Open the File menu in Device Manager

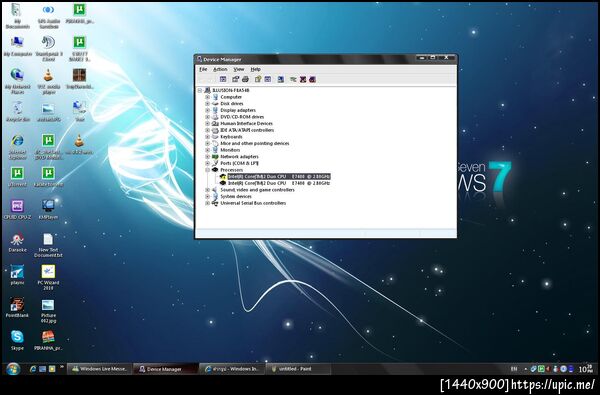203,69
